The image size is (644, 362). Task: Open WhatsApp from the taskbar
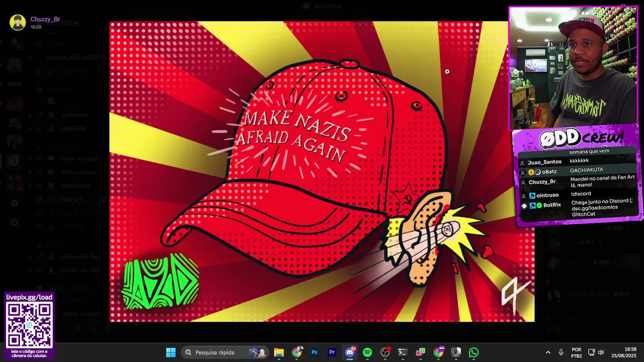473,352
